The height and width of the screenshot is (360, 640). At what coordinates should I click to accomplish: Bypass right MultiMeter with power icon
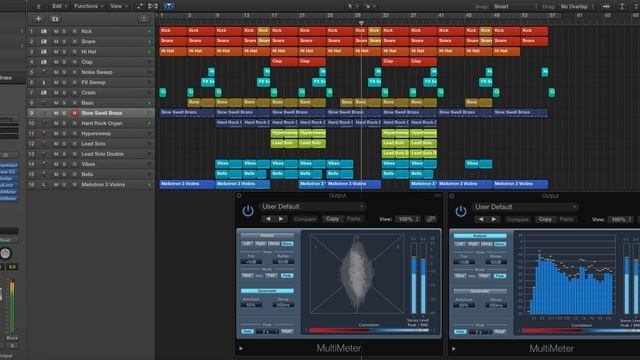point(461,211)
